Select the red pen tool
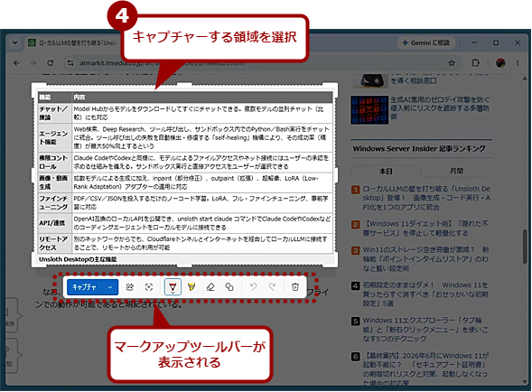Screen dimensions: 532x392 point(173,287)
